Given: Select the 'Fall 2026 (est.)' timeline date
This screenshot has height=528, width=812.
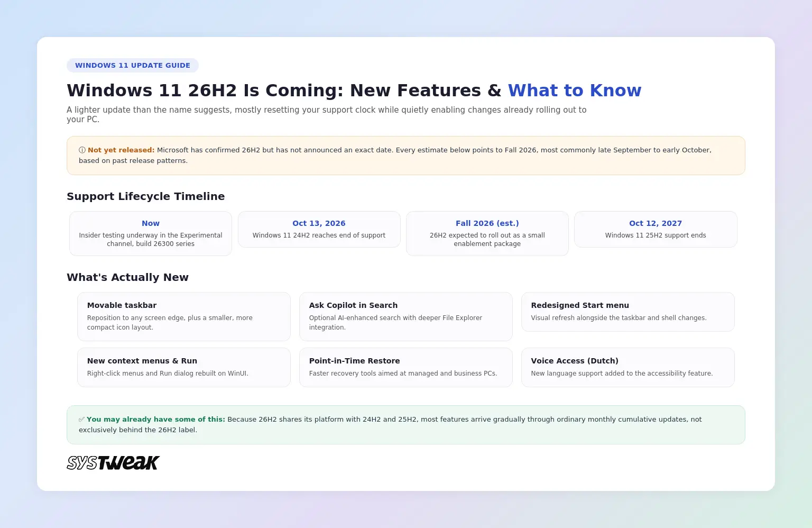Looking at the screenshot, I should 487,223.
